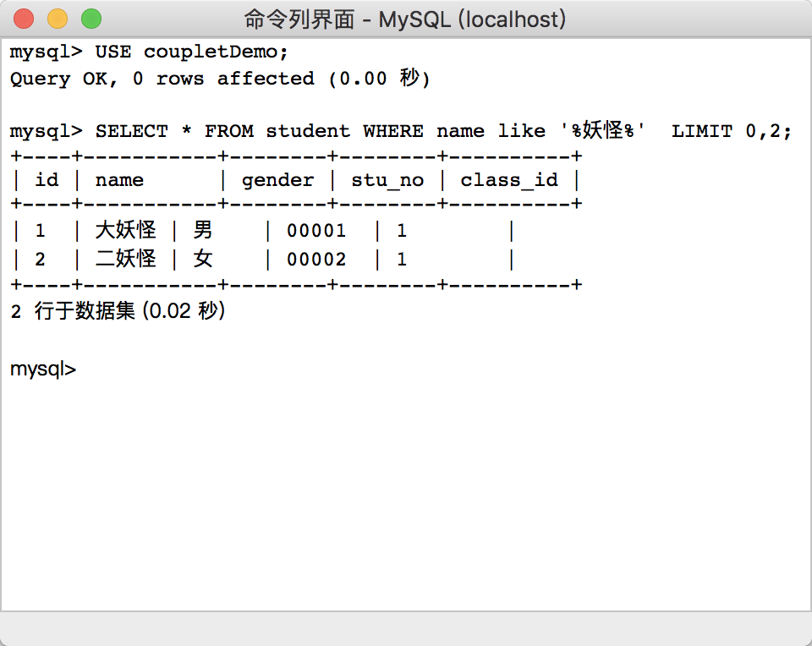This screenshot has width=812, height=646.
Task: Click the SELECT keyword in the query
Action: 131,131
